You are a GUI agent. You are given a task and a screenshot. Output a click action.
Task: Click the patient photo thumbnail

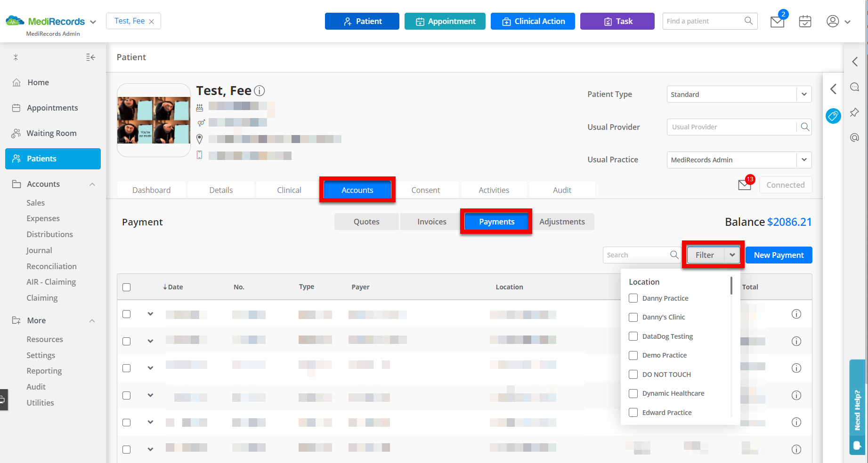point(154,120)
